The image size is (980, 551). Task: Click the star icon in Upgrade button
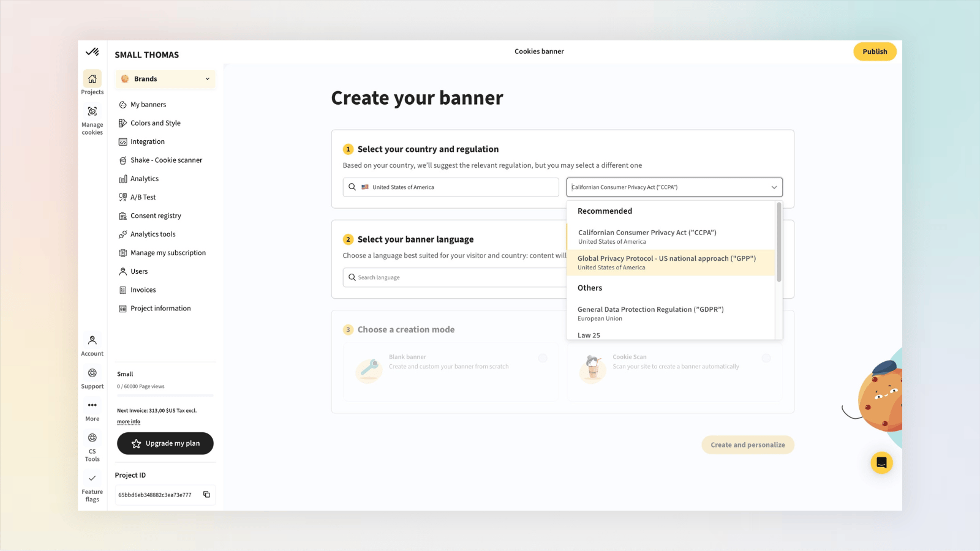pyautogui.click(x=136, y=444)
